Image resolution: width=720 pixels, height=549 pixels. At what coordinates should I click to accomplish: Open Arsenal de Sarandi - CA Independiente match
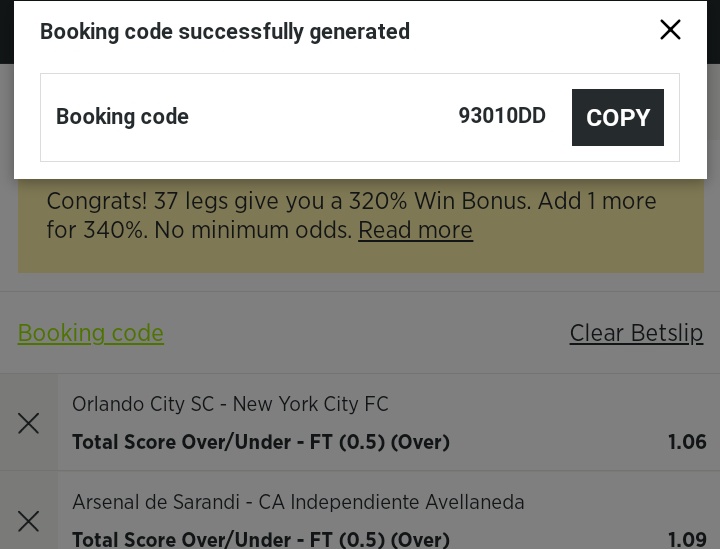point(298,502)
